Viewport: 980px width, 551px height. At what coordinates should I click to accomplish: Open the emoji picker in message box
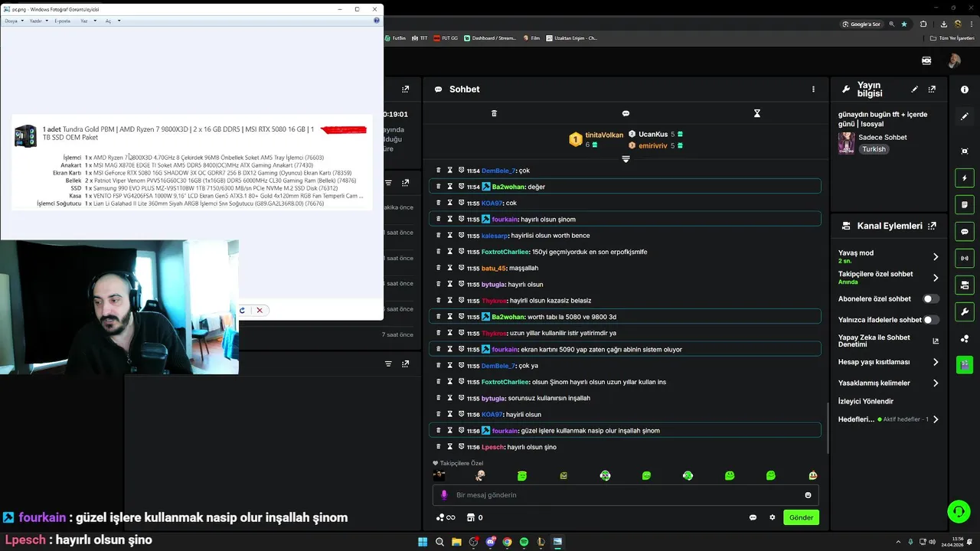pyautogui.click(x=808, y=495)
